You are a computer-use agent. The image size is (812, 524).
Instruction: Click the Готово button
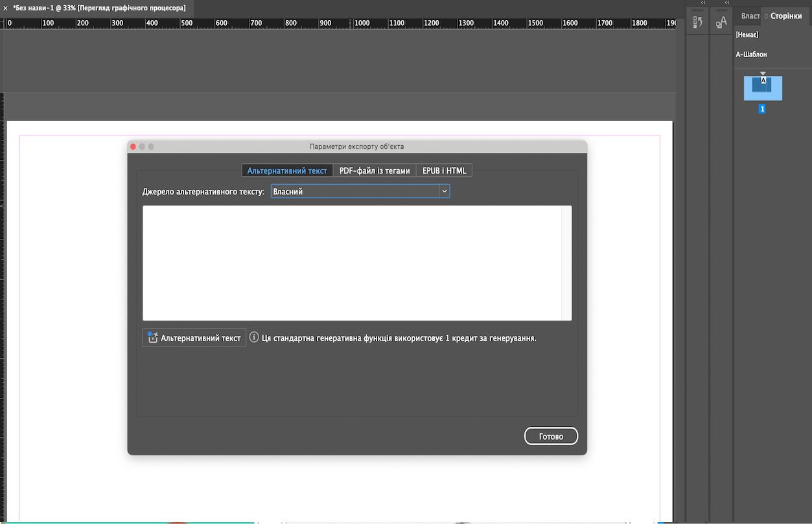(551, 437)
